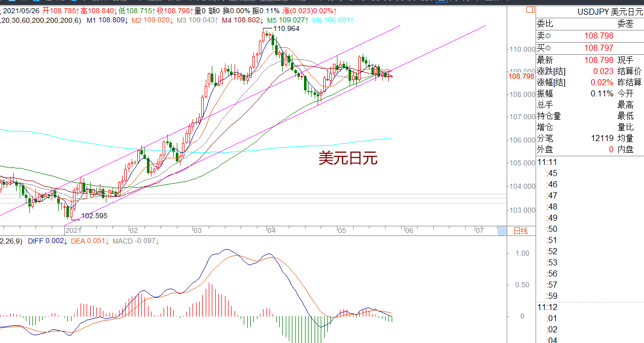The height and width of the screenshot is (343, 644).
Task: Click the 高108.840 high price value
Action: tap(100, 11)
